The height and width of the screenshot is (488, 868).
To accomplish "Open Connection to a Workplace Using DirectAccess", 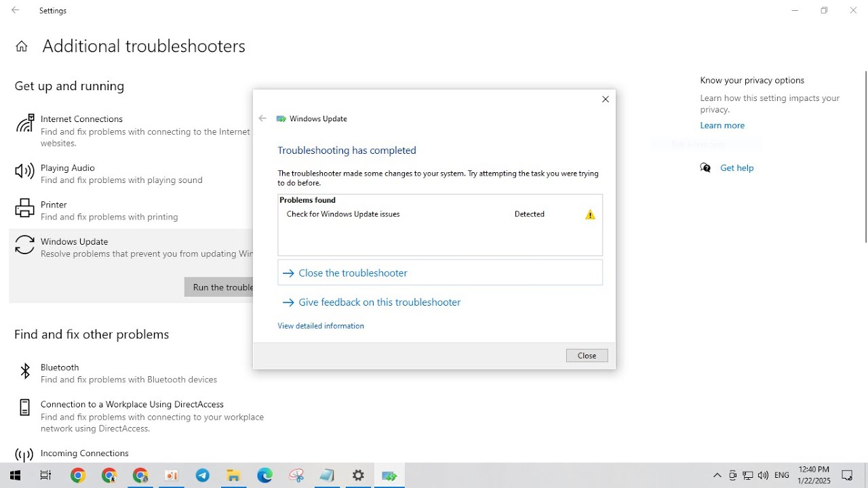I will (x=140, y=415).
